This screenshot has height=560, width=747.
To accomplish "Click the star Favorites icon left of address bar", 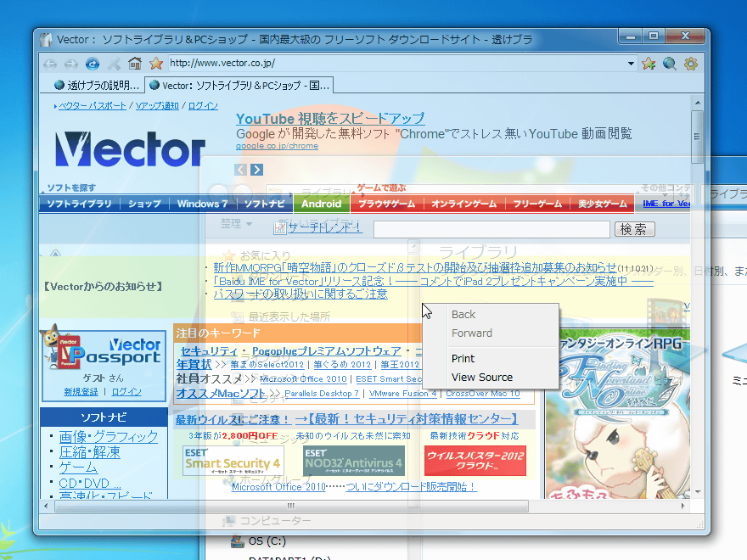I will point(156,64).
